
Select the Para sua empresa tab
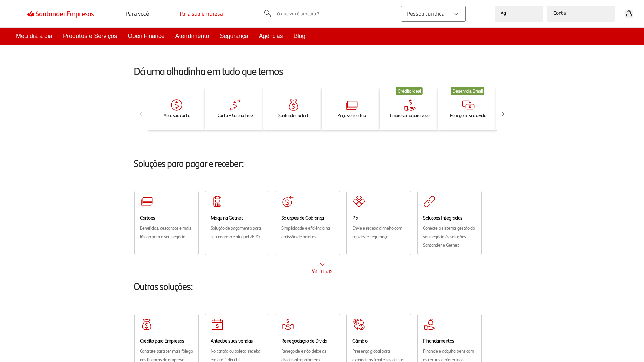tap(201, 14)
